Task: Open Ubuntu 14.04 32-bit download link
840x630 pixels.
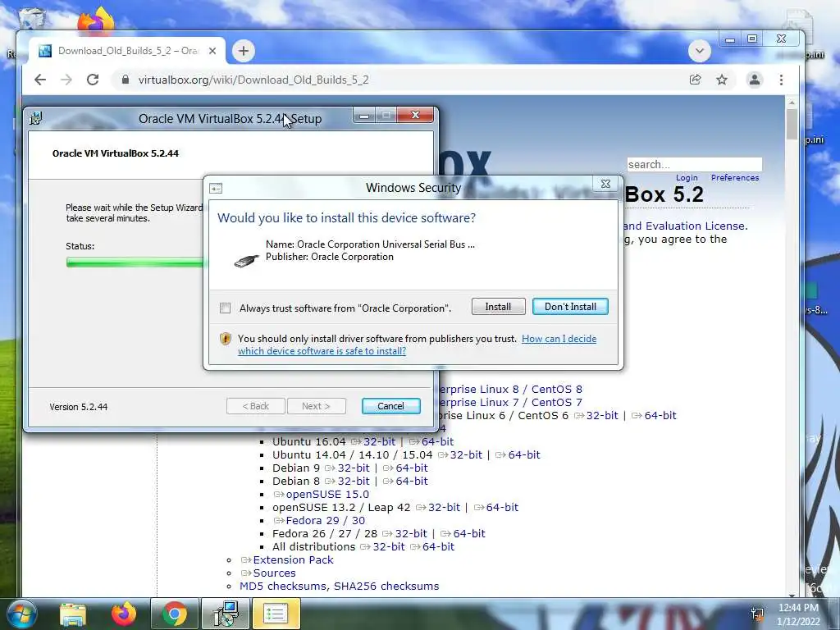Action: point(466,454)
